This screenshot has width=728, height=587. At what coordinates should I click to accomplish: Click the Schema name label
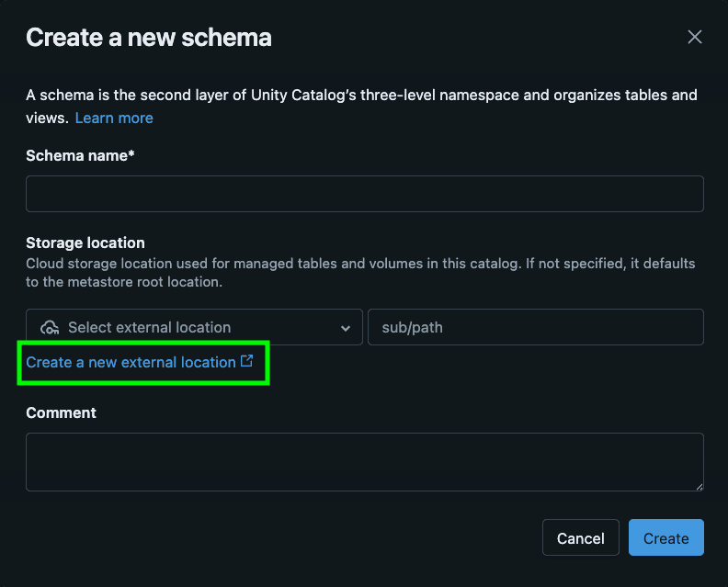pyautogui.click(x=80, y=155)
